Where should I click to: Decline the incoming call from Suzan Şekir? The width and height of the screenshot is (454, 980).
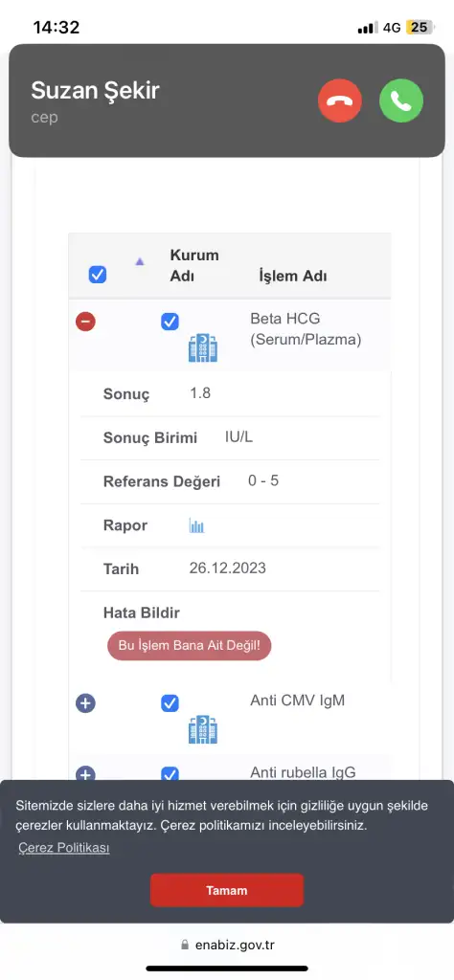(340, 100)
